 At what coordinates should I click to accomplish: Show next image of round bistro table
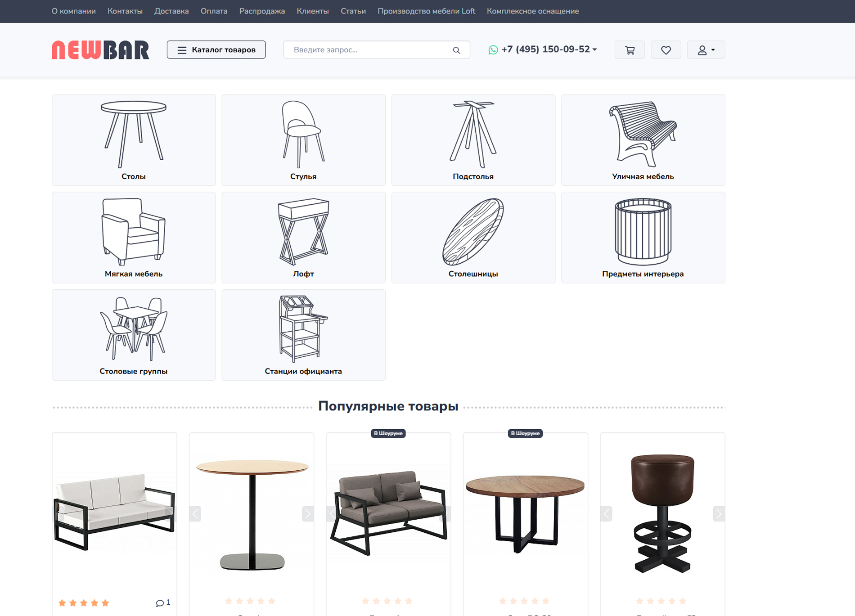(x=307, y=513)
